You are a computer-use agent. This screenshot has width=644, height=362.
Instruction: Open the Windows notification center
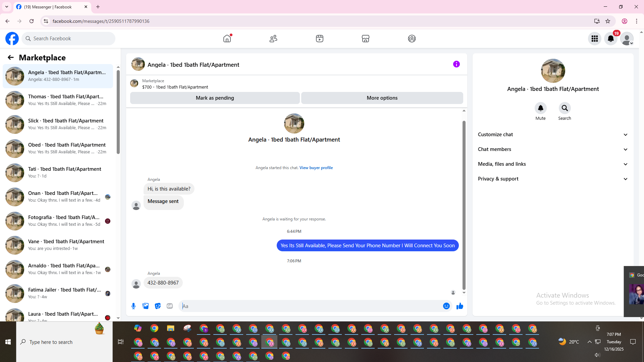click(x=633, y=342)
